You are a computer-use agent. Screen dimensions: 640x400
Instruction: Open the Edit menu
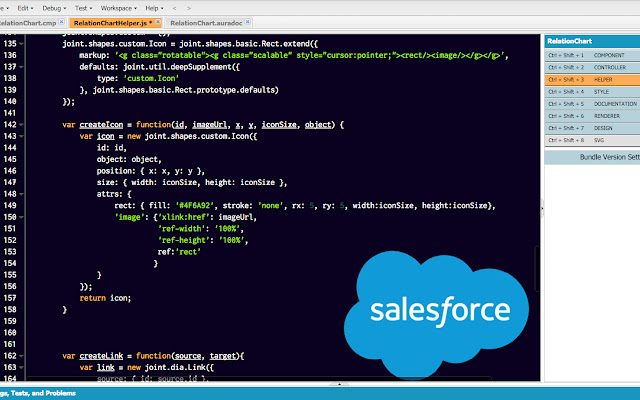(x=25, y=8)
